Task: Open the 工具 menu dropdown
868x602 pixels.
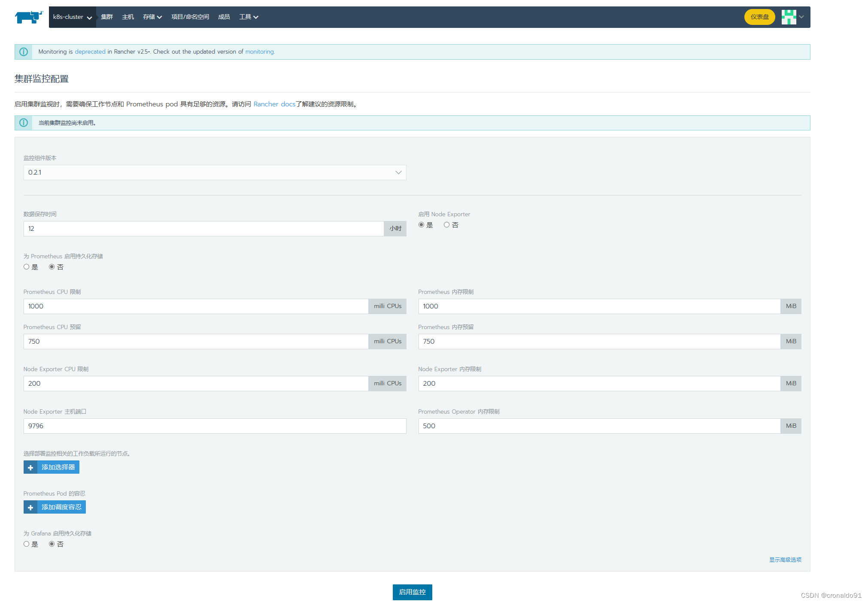Action: pos(249,17)
